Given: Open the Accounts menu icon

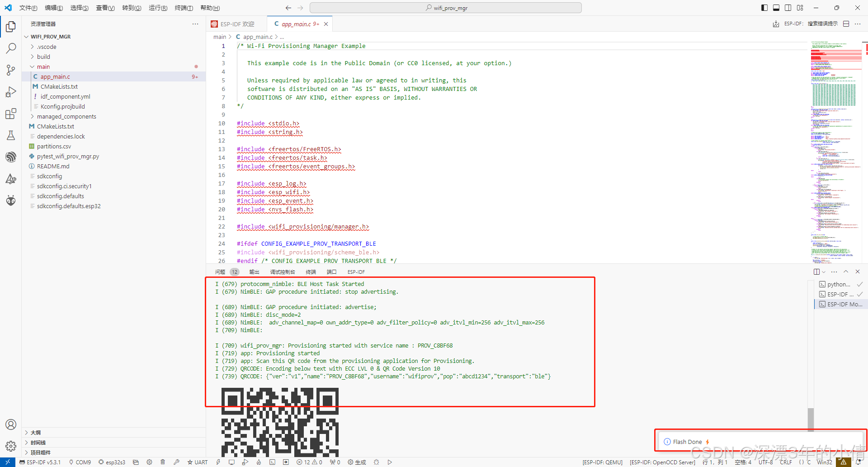Looking at the screenshot, I should coord(11,424).
